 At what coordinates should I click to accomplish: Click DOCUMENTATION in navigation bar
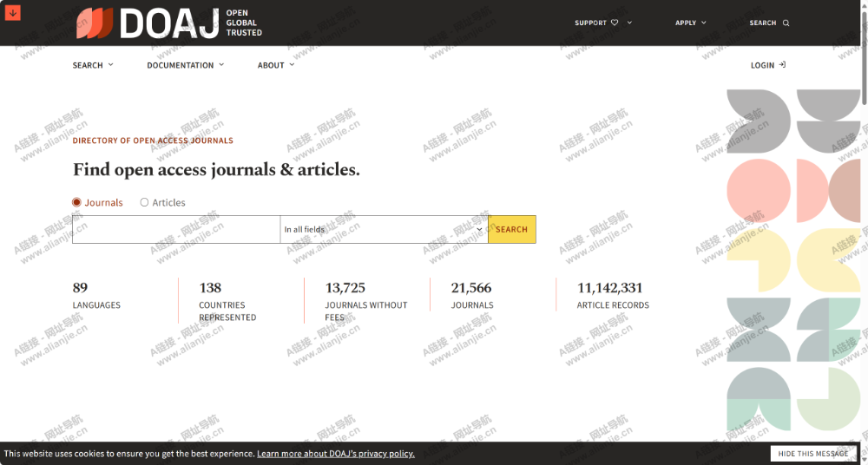(180, 65)
